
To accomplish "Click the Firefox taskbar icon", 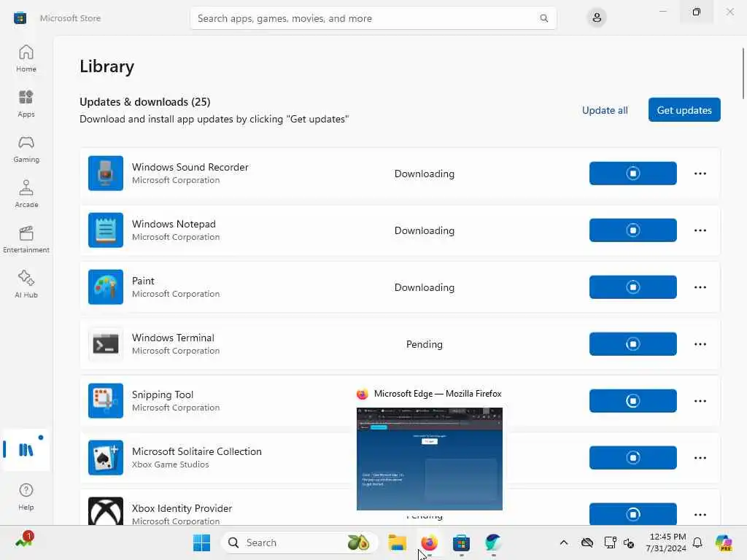I will point(429,542).
